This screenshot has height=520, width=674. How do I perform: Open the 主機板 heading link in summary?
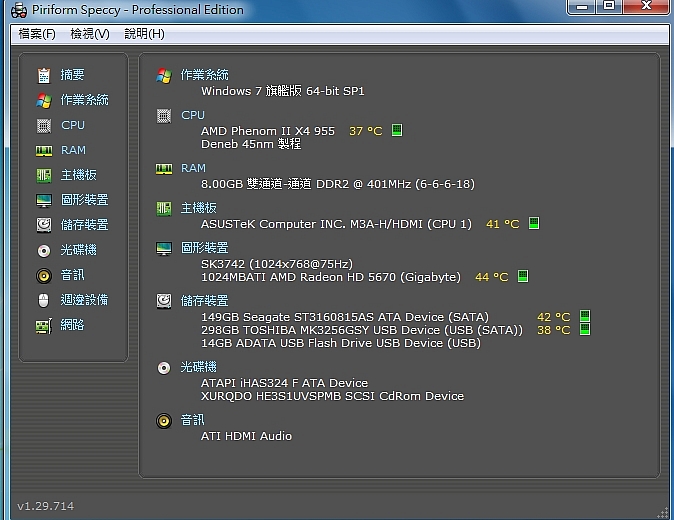pos(199,208)
